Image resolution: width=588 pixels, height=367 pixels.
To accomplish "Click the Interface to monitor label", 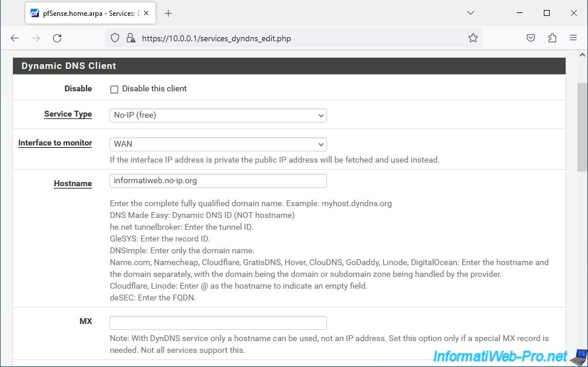I will tap(55, 143).
